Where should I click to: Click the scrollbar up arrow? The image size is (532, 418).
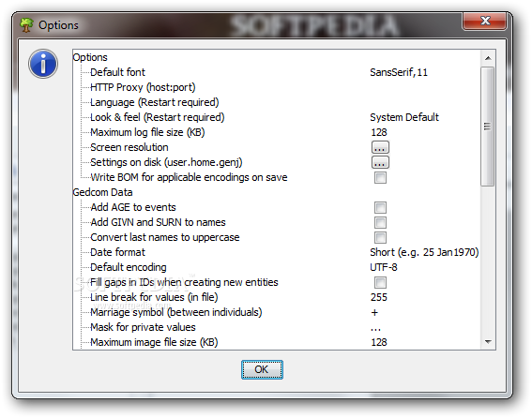(x=488, y=58)
